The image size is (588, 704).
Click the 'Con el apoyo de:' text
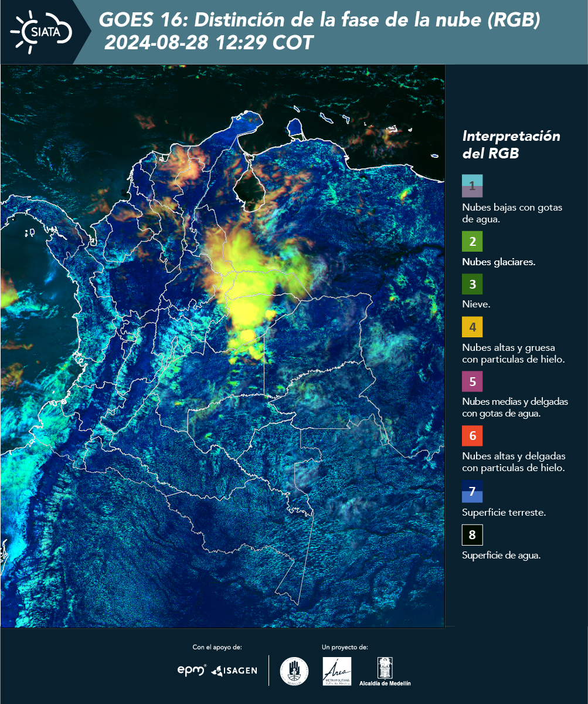217,647
